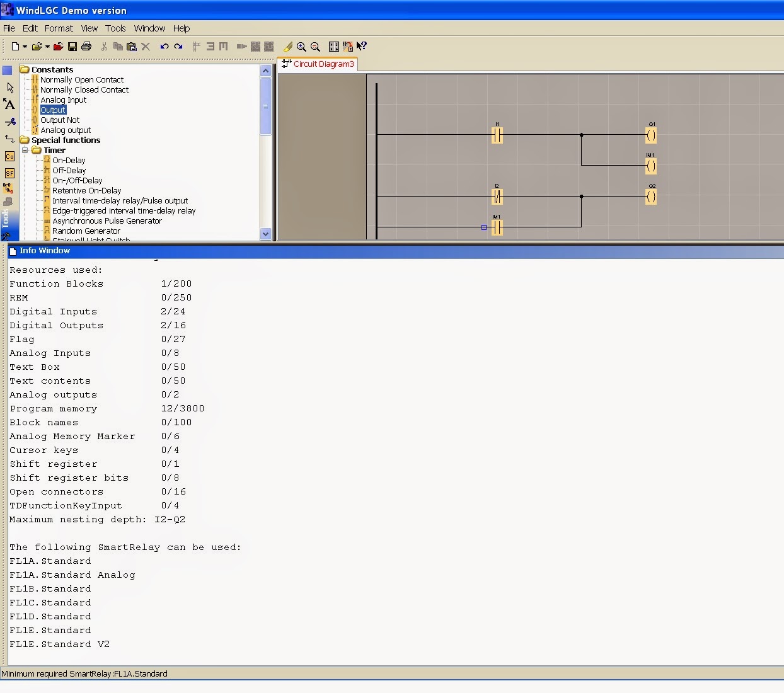
Task: Zoom out of the circuit diagram
Action: (x=315, y=46)
